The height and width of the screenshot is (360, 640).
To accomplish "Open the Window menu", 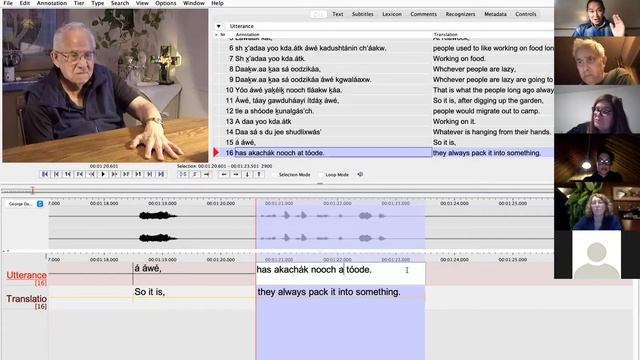I will (194, 3).
